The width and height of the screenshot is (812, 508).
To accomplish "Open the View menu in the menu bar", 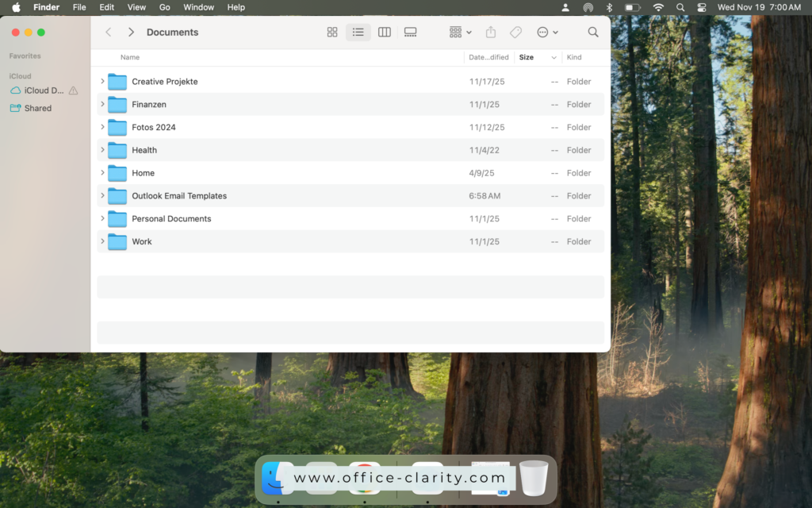I will pos(136,7).
